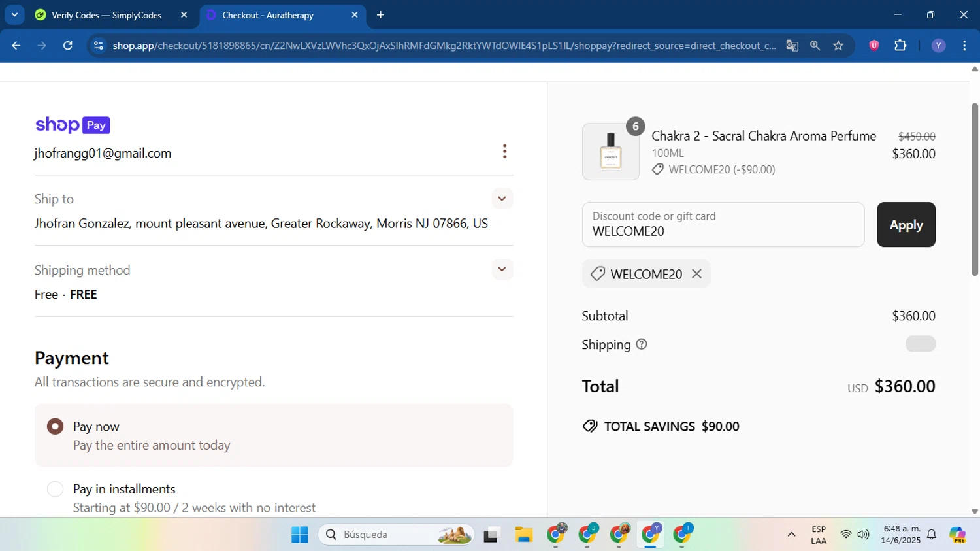Switch to Verify Codes — SimplyCodes tab
980x551 pixels.
106,15
